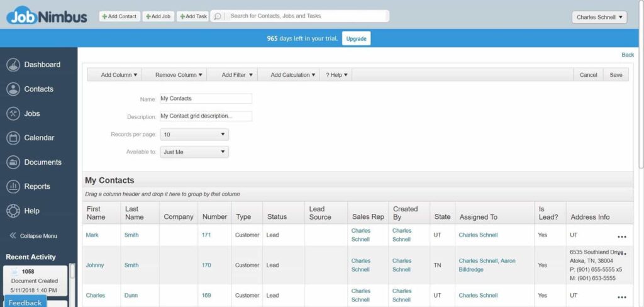
Task: Open the Feedback tab
Action: tap(25, 302)
